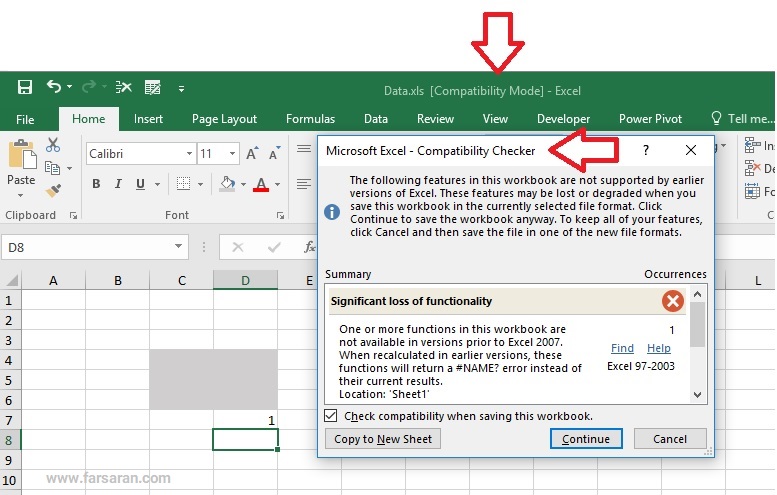The image size is (777, 495).
Task: Open the Clipboard dialog launcher
Action: point(73,216)
